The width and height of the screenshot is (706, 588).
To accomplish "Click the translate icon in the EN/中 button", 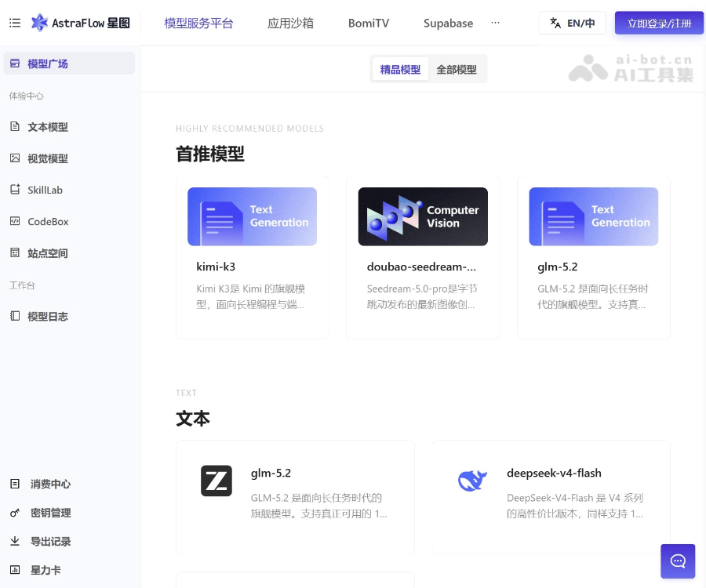I will 555,23.
